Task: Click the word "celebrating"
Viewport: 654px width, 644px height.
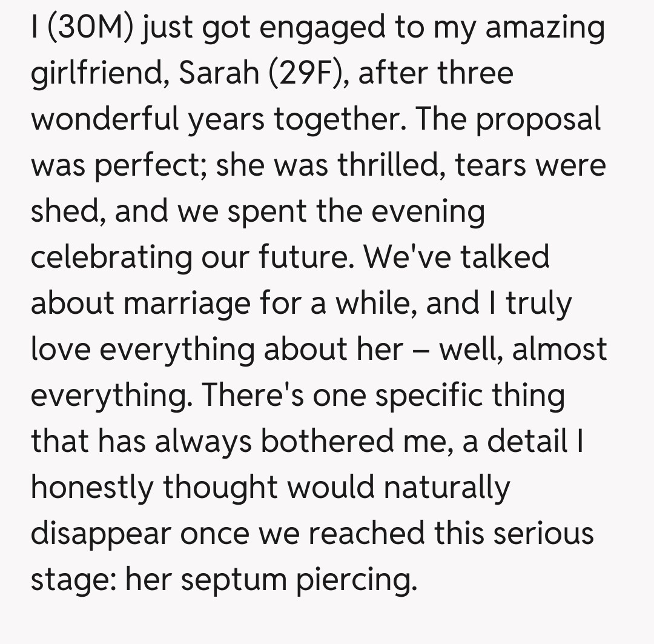Action: pyautogui.click(x=112, y=257)
